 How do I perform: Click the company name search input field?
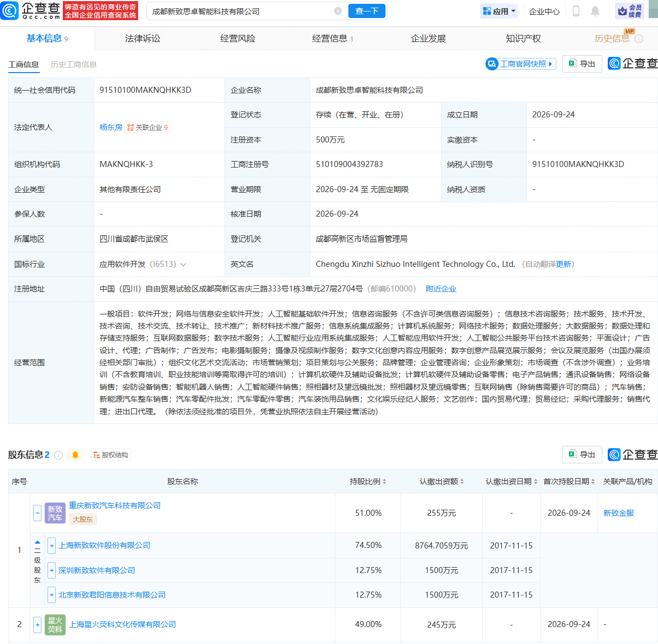tap(240, 11)
